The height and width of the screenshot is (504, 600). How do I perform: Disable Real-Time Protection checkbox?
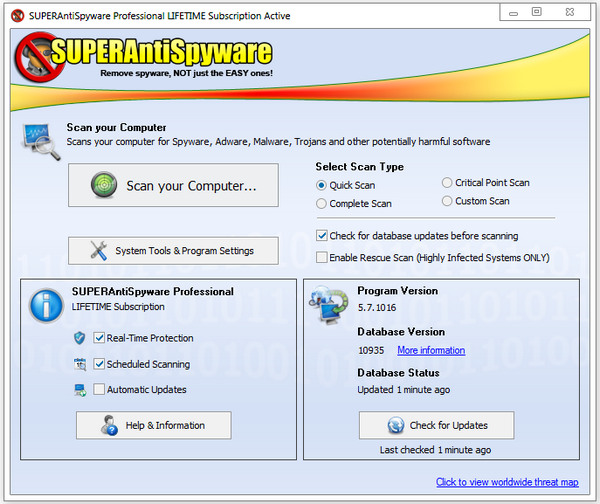(x=99, y=338)
